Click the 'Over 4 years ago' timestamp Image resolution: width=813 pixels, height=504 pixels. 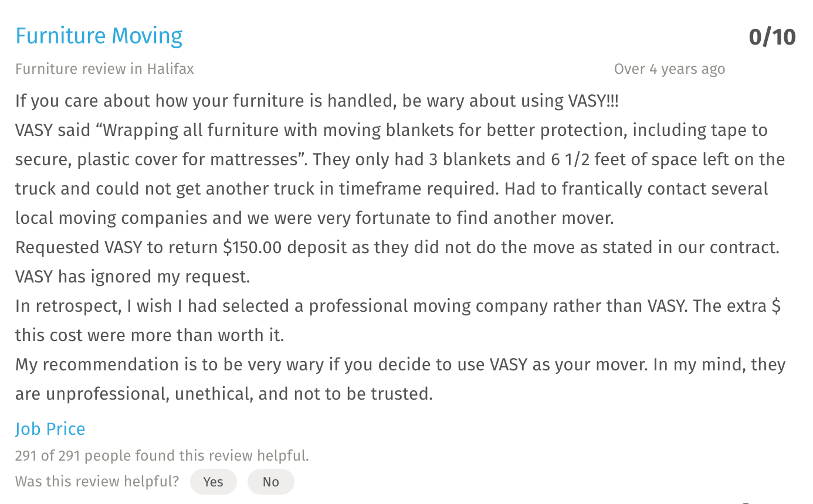(669, 69)
